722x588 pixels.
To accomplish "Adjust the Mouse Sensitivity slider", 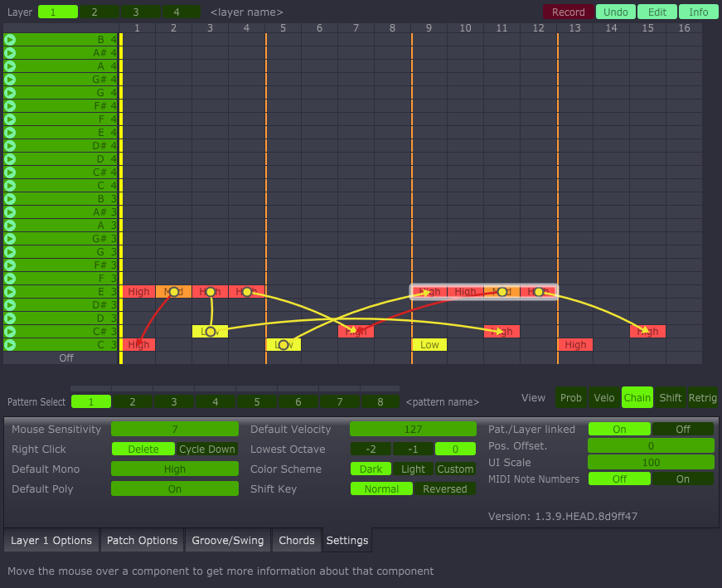I will coord(174,430).
